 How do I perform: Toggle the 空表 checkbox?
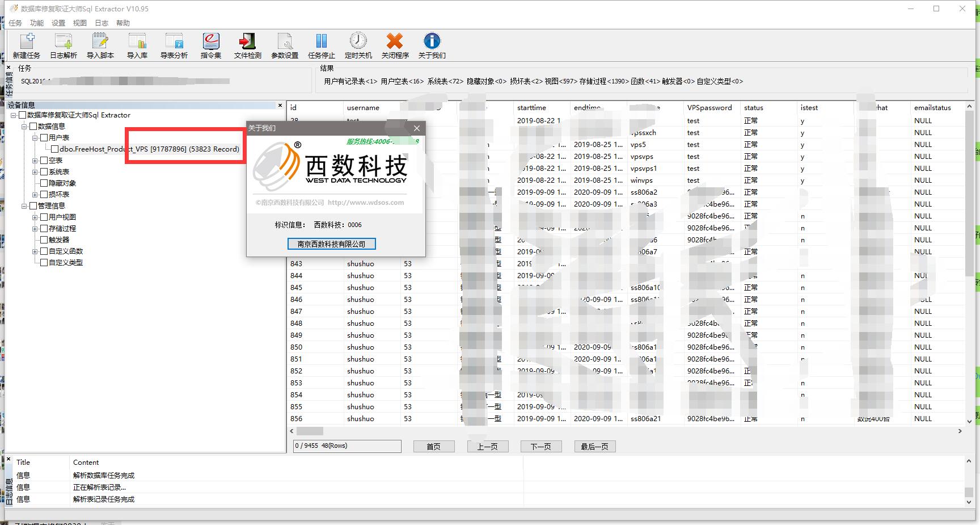pos(44,161)
